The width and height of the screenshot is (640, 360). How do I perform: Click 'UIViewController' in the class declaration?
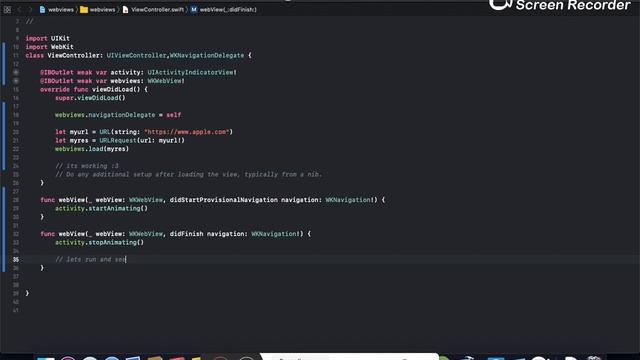point(136,56)
